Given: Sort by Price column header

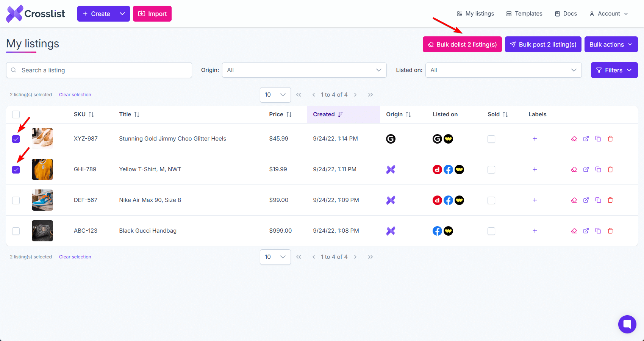Looking at the screenshot, I should [280, 114].
